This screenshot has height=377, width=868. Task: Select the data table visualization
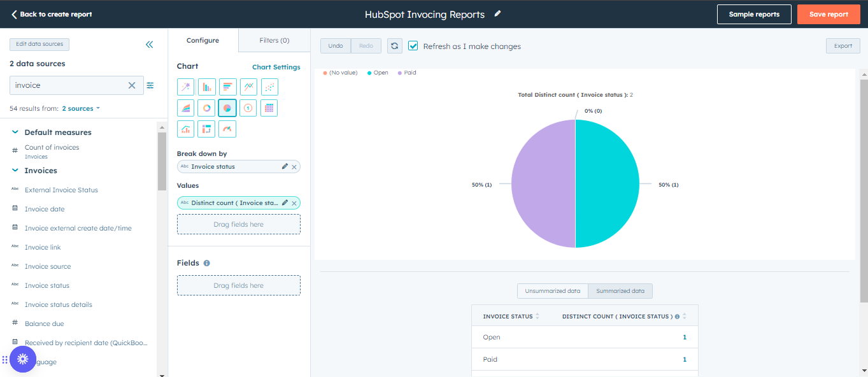pyautogui.click(x=269, y=108)
